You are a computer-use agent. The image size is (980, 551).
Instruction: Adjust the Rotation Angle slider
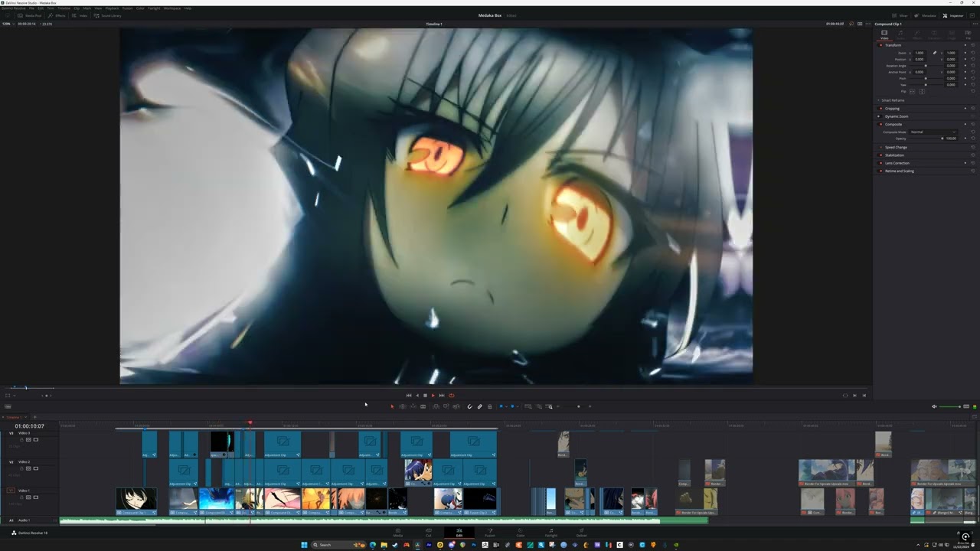pyautogui.click(x=927, y=66)
